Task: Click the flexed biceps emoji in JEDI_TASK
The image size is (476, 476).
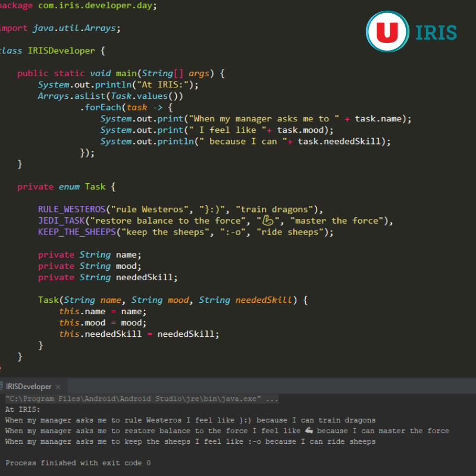Action: (268, 221)
